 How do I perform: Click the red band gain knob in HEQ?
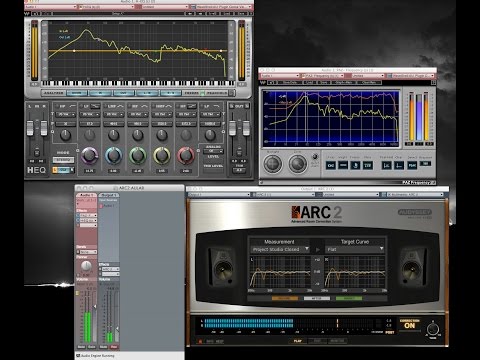186,156
